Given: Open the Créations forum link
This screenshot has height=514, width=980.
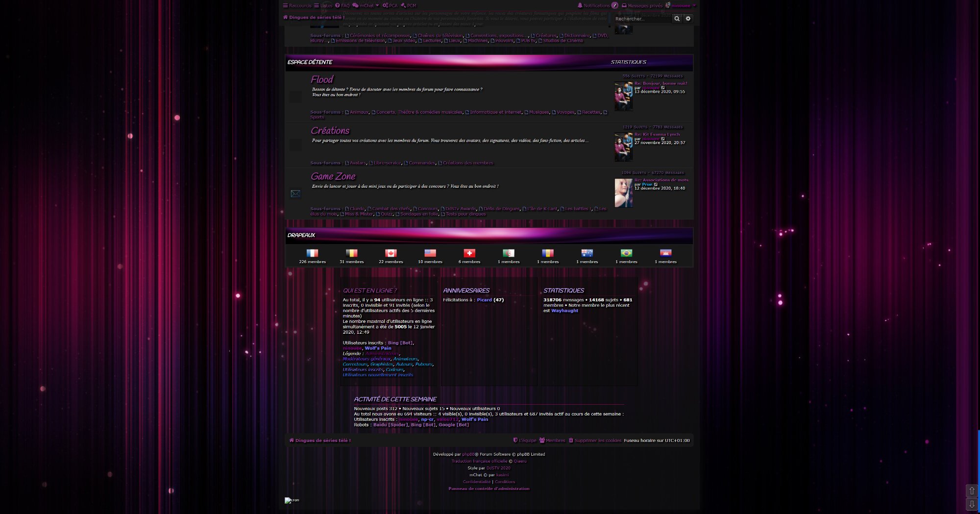Looking at the screenshot, I should tap(330, 130).
